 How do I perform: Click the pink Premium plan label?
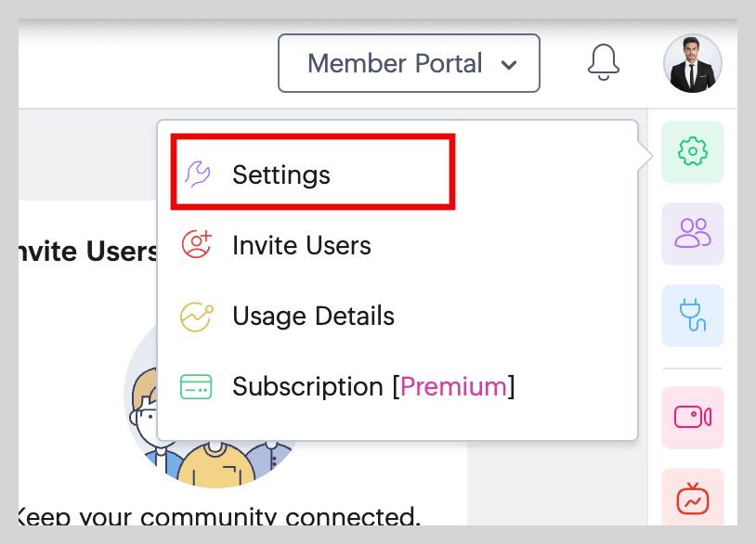pos(453,386)
